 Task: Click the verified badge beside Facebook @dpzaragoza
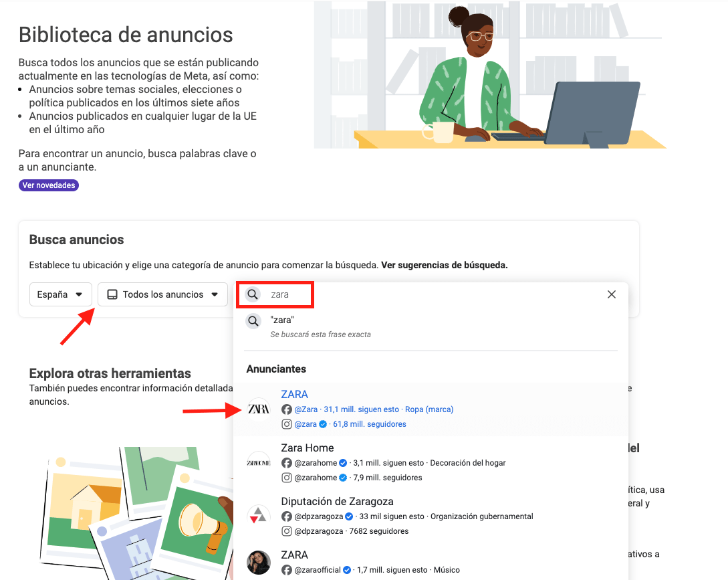click(349, 516)
